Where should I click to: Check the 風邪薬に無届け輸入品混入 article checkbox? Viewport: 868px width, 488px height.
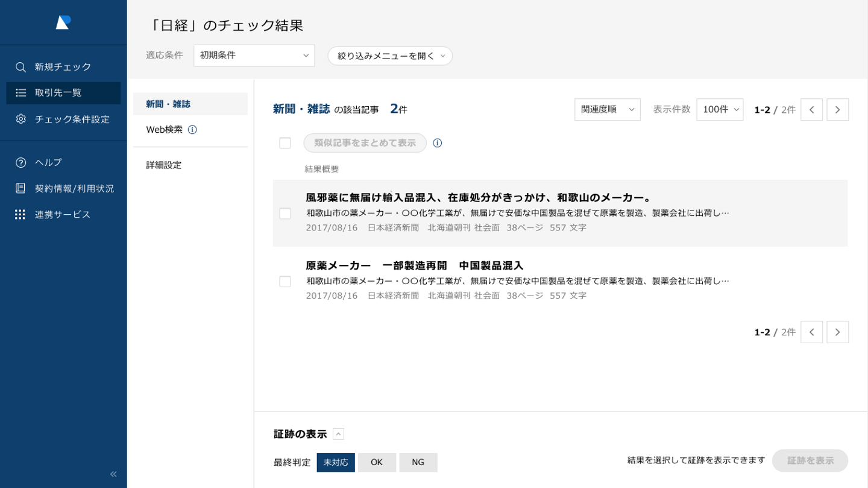(285, 214)
